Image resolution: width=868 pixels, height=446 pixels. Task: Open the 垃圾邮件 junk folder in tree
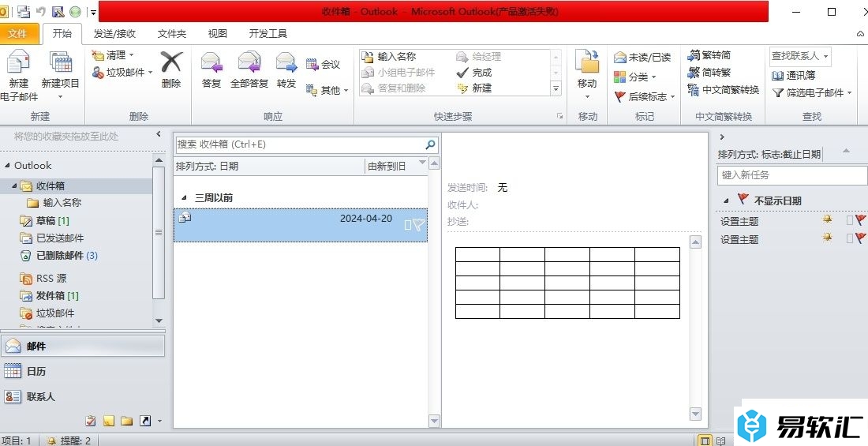(x=47, y=313)
